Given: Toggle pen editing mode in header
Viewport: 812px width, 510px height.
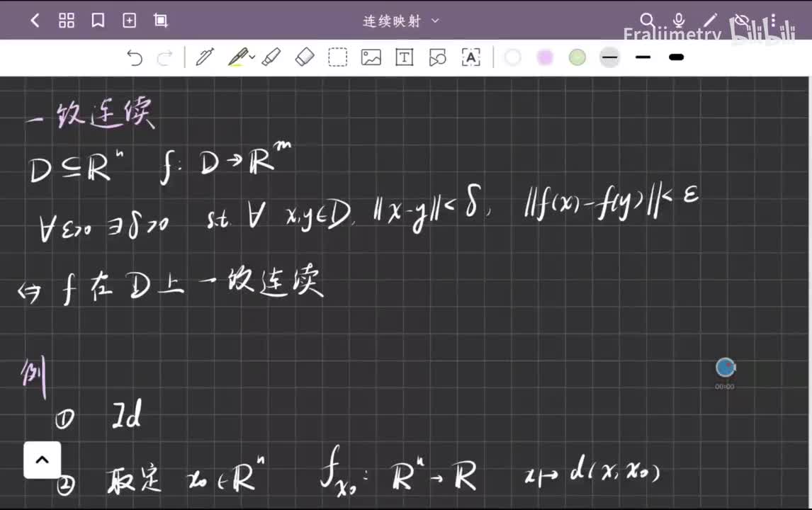Looking at the screenshot, I should click(711, 21).
